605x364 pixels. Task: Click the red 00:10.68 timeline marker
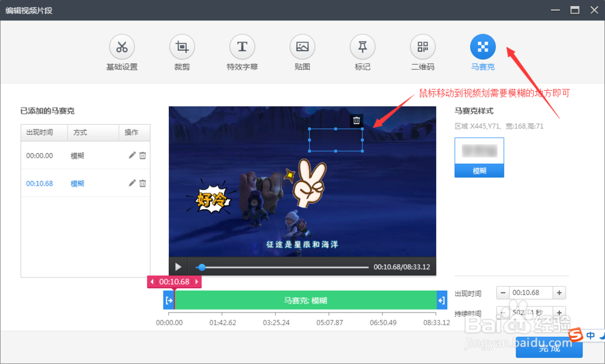pos(174,282)
